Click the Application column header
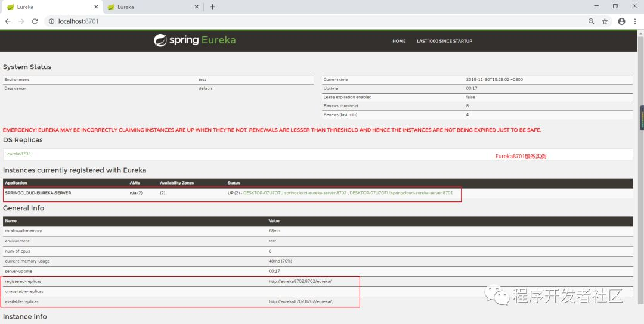Screen dimensions: 644x324 click(x=16, y=183)
